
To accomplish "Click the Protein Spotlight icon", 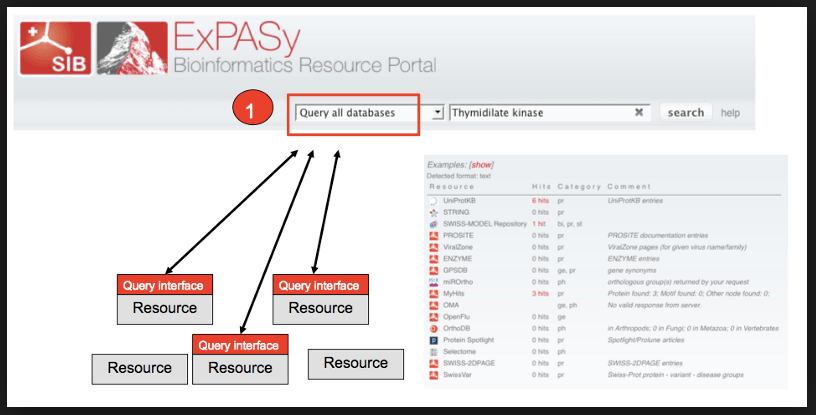I will tap(434, 340).
